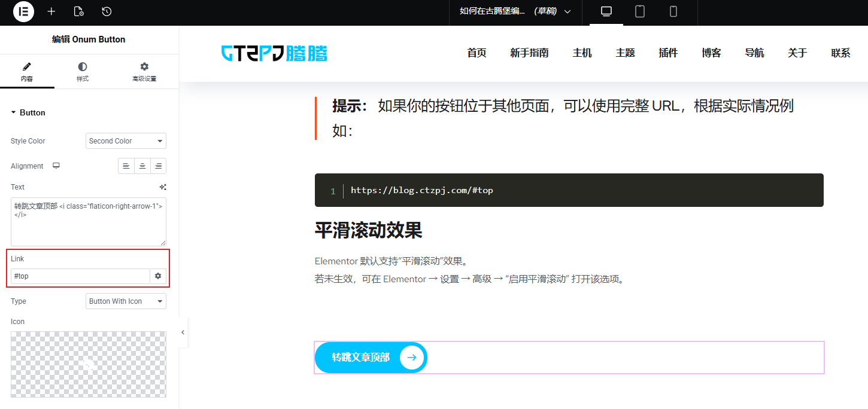
Task: Click the add element plus icon
Action: [51, 11]
